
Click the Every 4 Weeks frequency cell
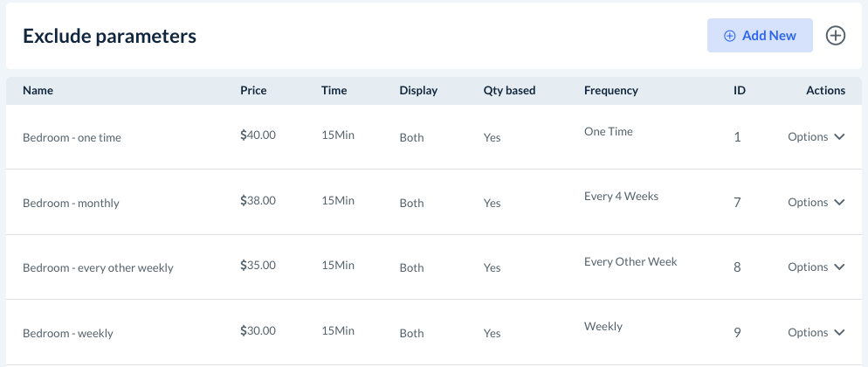click(x=621, y=197)
